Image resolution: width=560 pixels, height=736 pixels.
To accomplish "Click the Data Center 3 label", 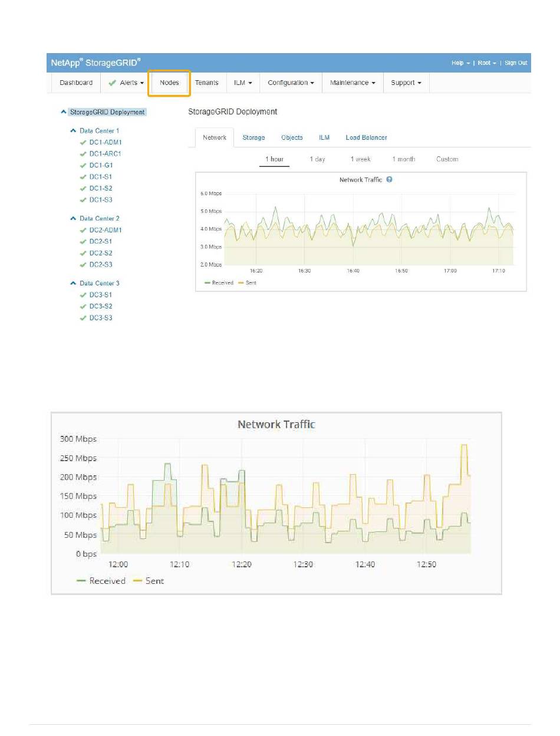I will 100,284.
